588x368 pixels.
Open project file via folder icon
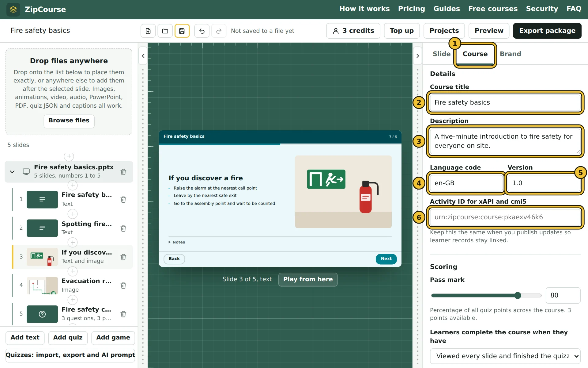click(x=165, y=31)
